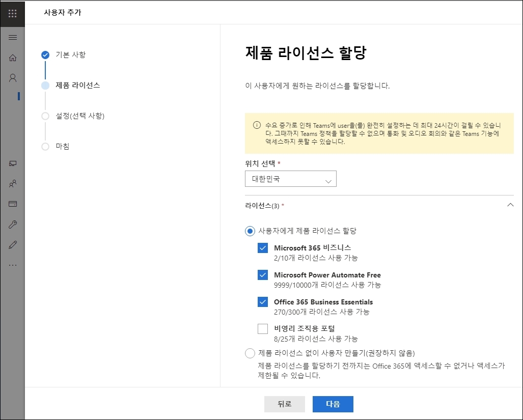523x420 pixels.
Task: Go to Home icon in sidebar
Action: click(x=13, y=58)
